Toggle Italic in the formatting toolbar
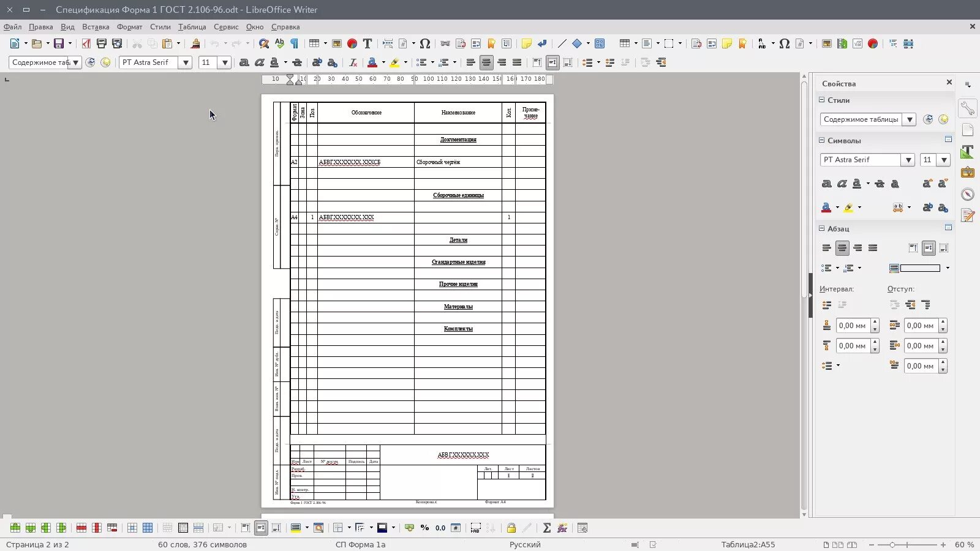The width and height of the screenshot is (980, 551). [259, 62]
